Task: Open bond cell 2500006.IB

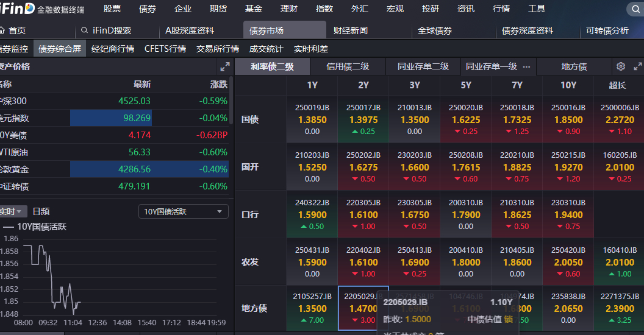Action: click(620, 119)
